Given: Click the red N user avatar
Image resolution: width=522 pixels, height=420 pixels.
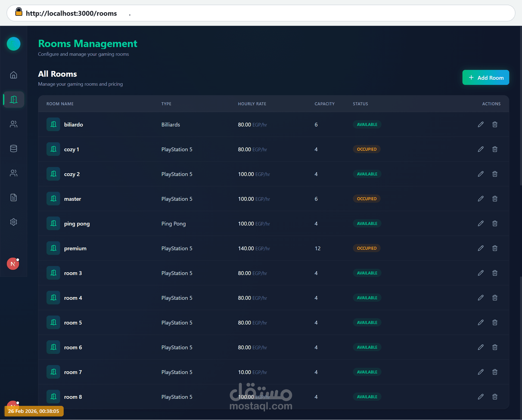Looking at the screenshot, I should [13, 264].
